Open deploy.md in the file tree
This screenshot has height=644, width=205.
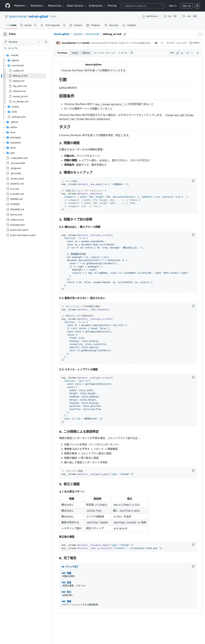pos(19,81)
